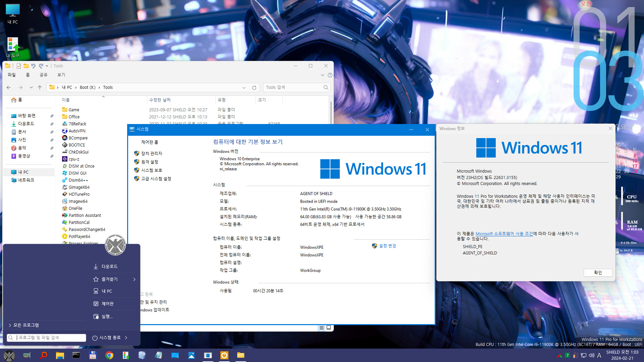Go up one folder level in Explorer
Viewport: 644px width, 362px height.
click(40, 87)
